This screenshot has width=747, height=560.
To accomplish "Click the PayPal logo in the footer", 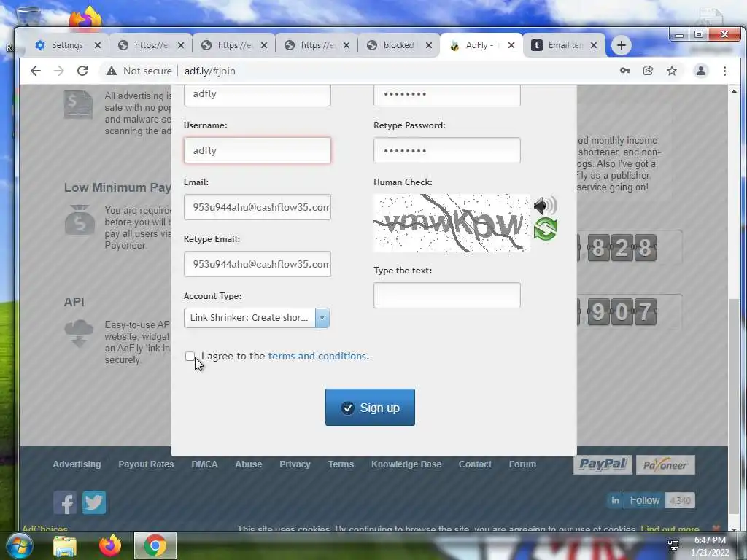I will pos(603,464).
